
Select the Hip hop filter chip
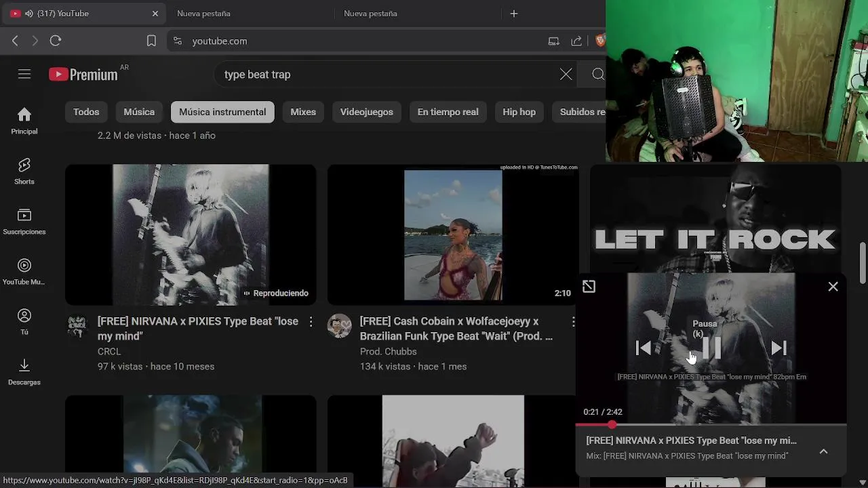[519, 112]
